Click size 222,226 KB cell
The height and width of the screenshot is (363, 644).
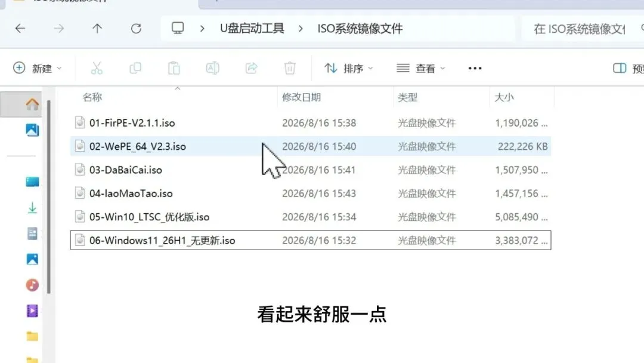click(522, 146)
